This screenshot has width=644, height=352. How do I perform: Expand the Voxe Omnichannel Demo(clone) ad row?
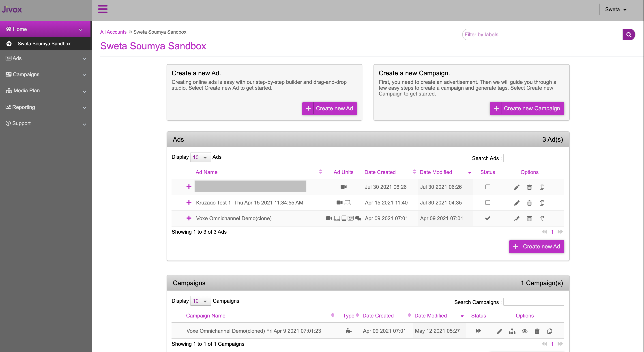point(189,218)
